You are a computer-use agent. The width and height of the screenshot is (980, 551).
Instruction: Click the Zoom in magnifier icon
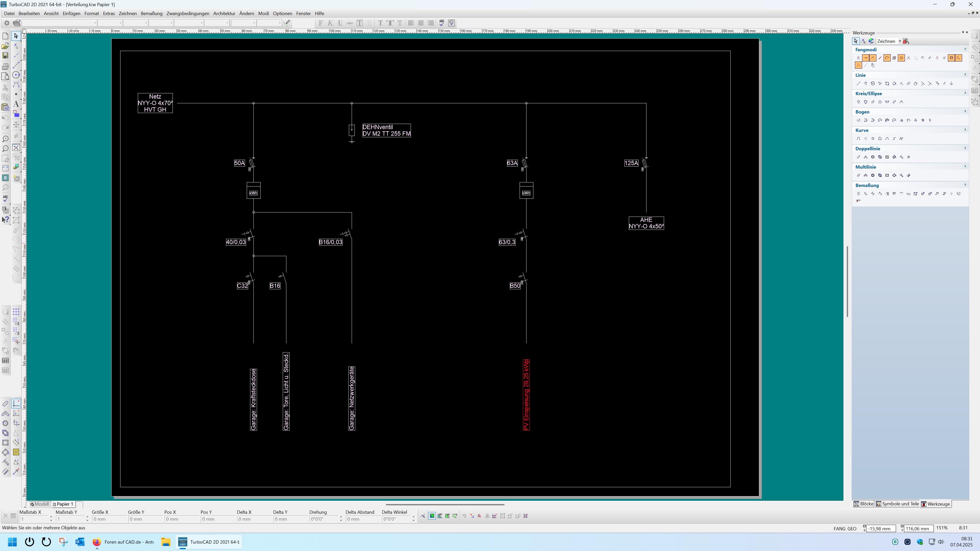pyautogui.click(x=5, y=139)
